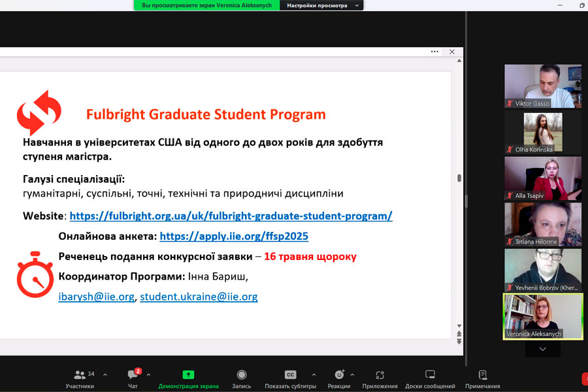Expand chat options caret next to Чат
Screen dimensions: 588x392
pyautogui.click(x=148, y=374)
